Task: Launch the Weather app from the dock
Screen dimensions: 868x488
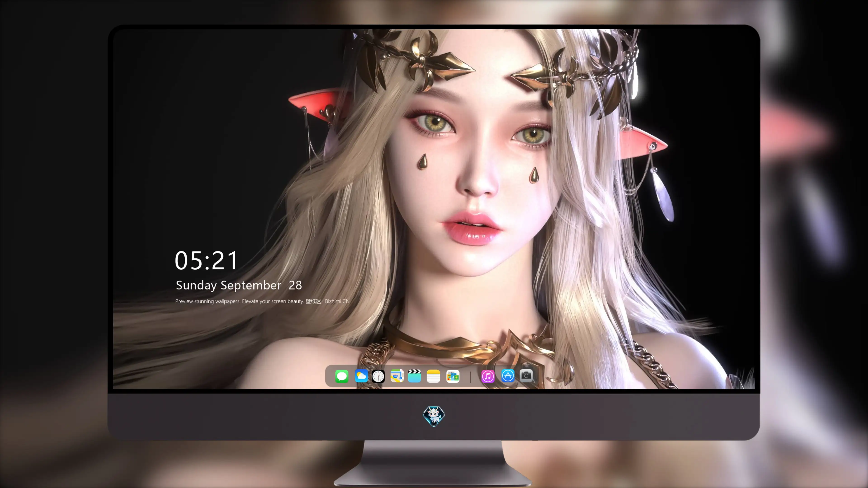Action: (x=361, y=376)
